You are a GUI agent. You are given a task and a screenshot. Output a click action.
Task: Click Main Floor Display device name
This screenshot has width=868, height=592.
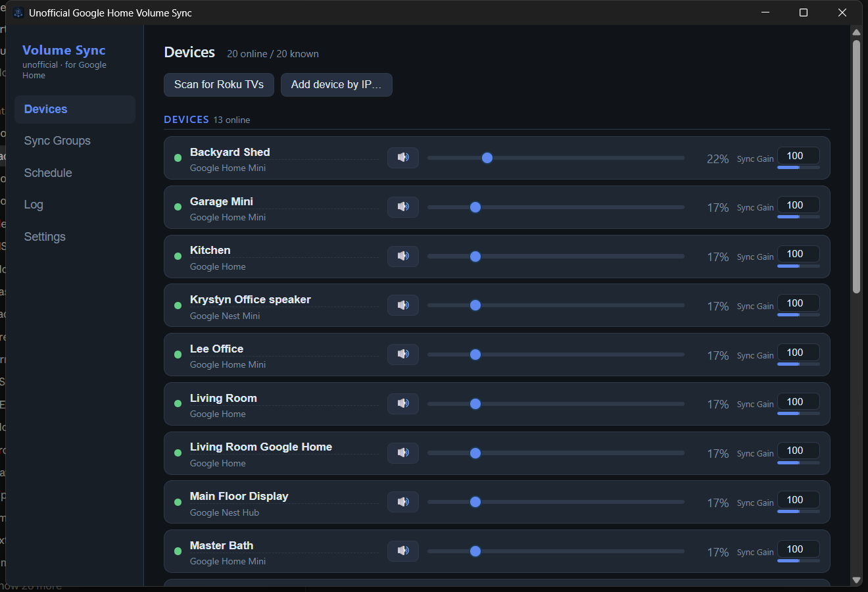239,496
